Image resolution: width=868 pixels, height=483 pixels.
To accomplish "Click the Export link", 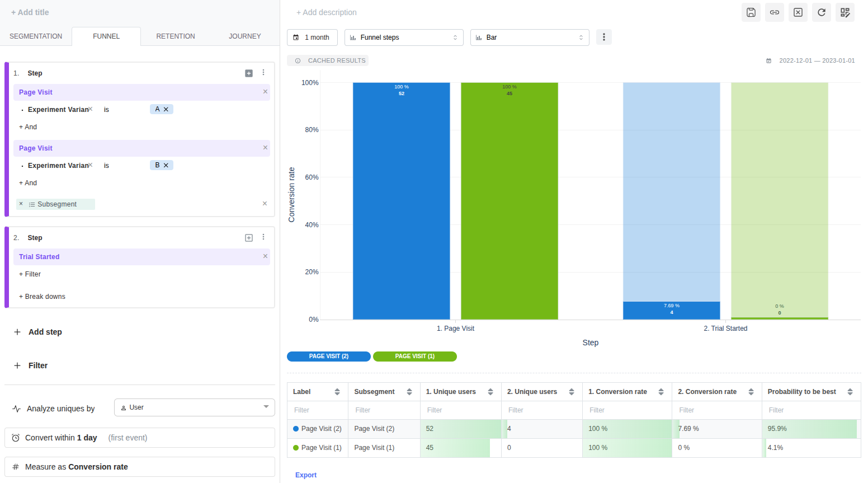I will (x=306, y=475).
